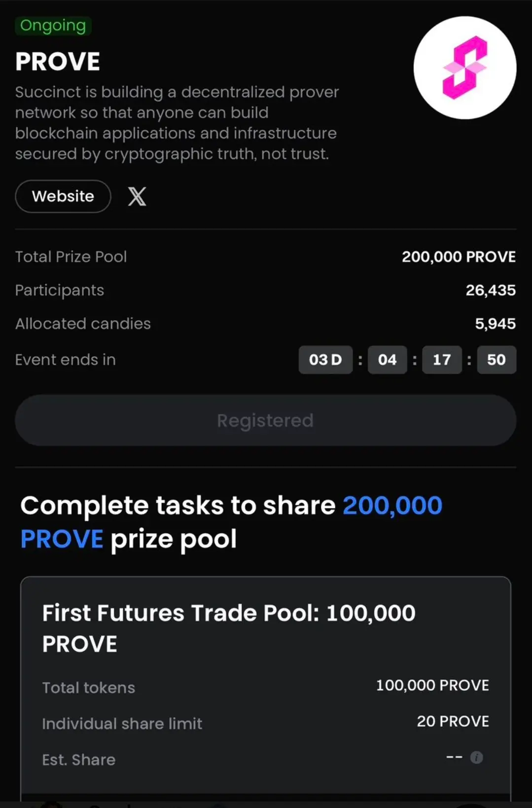This screenshot has height=808, width=532.
Task: Select the PROVE title heading
Action: (x=58, y=62)
